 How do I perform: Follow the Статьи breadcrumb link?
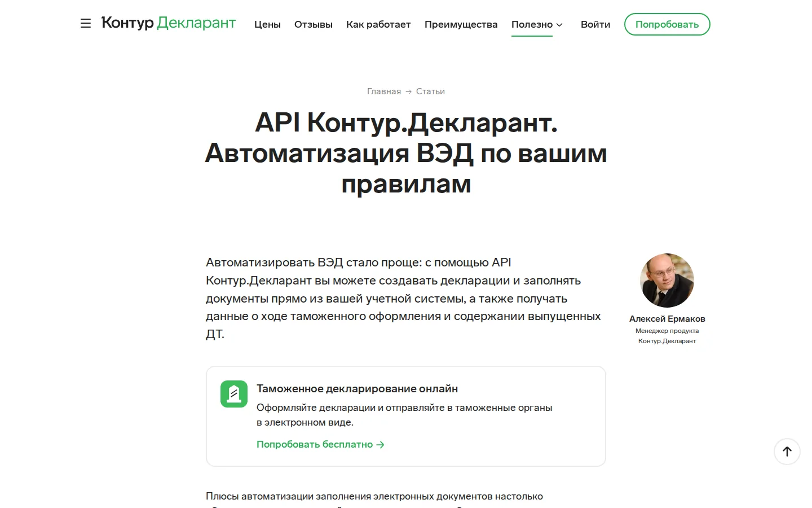(x=430, y=91)
